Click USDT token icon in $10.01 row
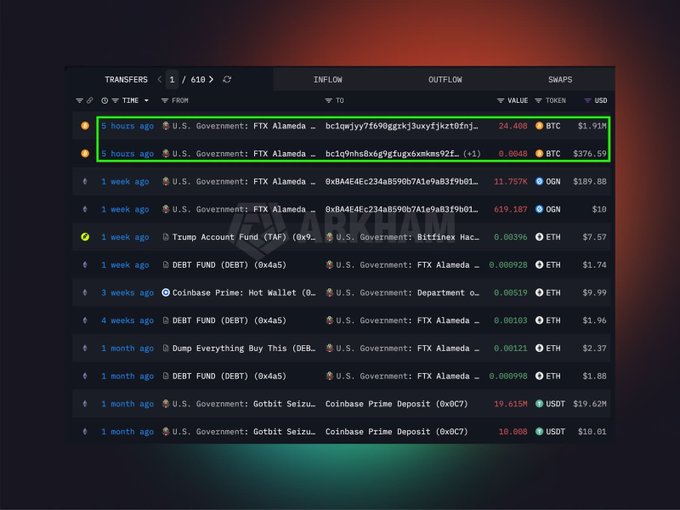The width and height of the screenshot is (680, 510). pyautogui.click(x=539, y=432)
